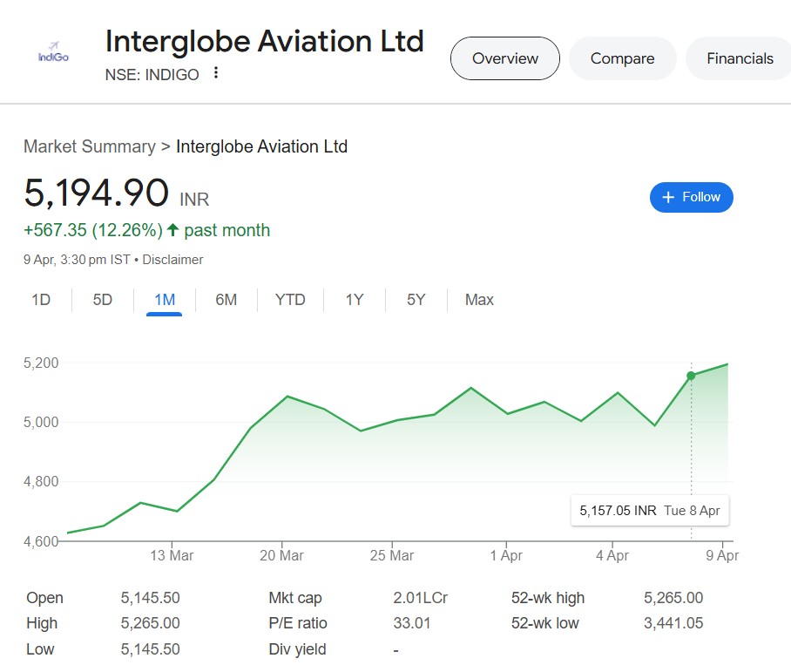Select the 5D time range
791x672 pixels.
[x=103, y=300]
